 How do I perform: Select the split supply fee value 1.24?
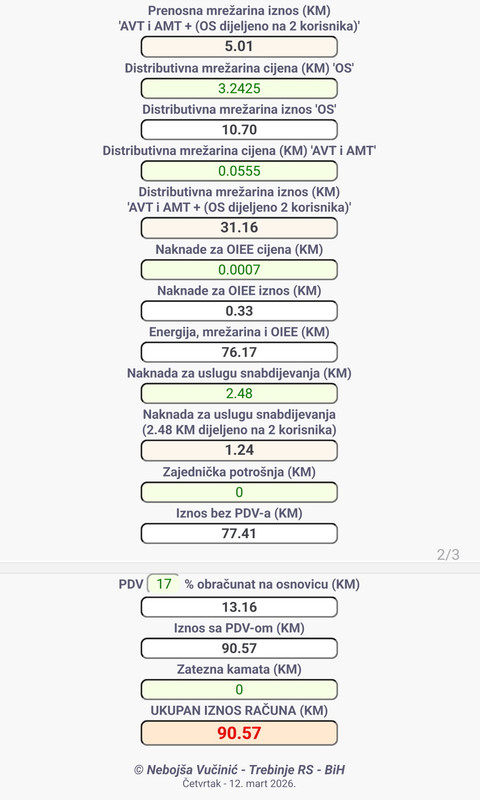click(x=239, y=451)
